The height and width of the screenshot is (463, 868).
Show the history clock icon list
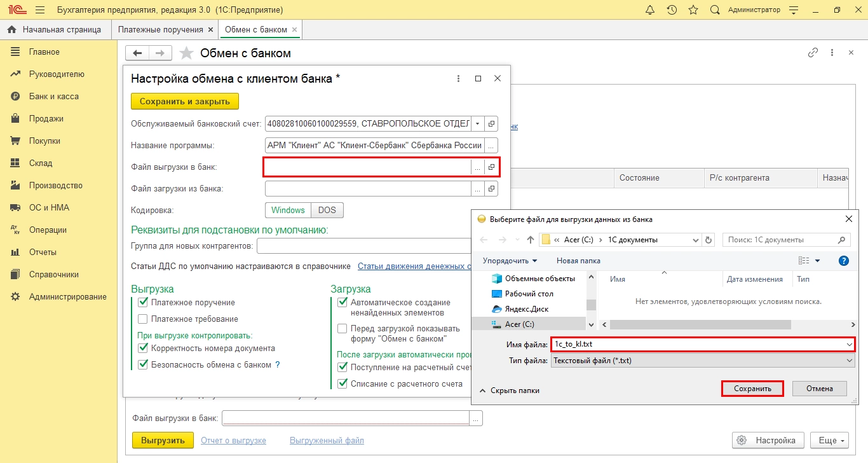[x=672, y=10]
